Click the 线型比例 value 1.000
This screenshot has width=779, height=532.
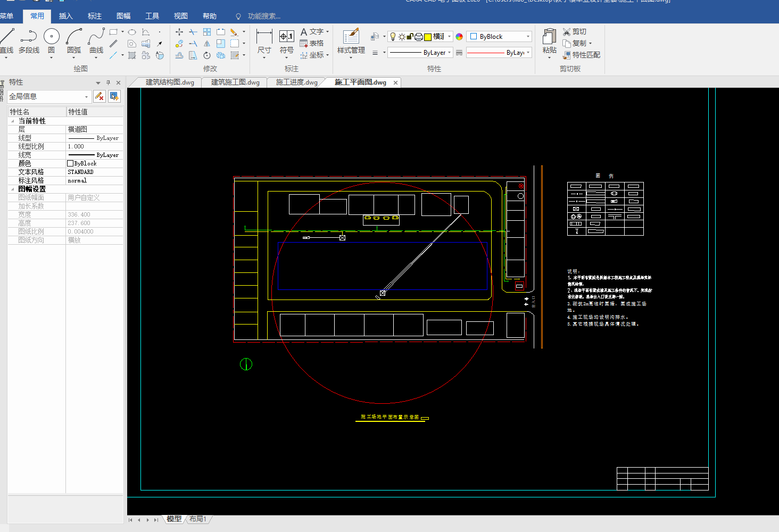coord(94,146)
